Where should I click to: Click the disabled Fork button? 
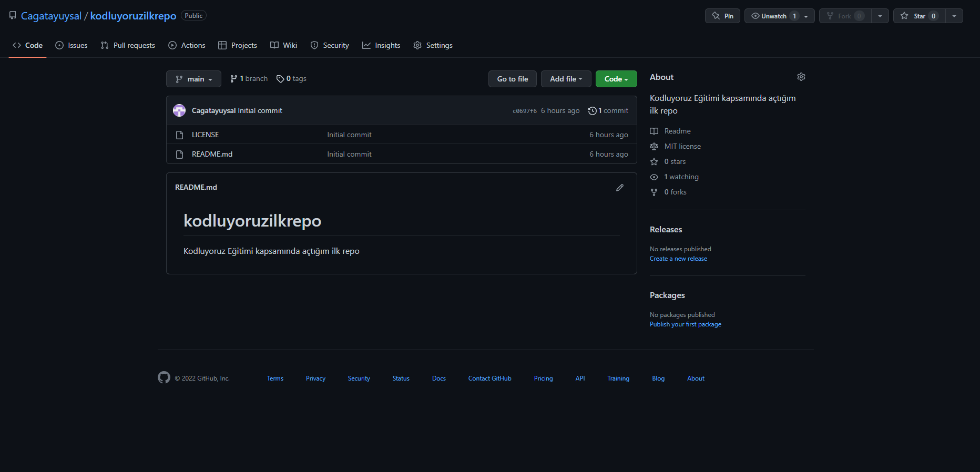(845, 16)
